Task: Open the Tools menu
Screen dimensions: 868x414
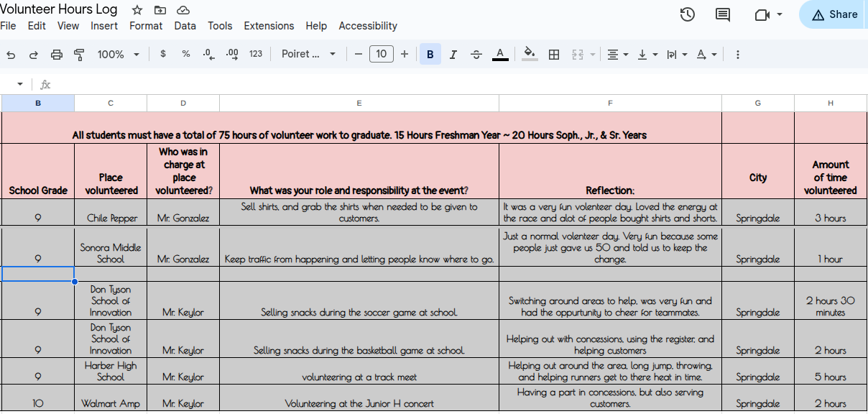Action: coord(220,26)
